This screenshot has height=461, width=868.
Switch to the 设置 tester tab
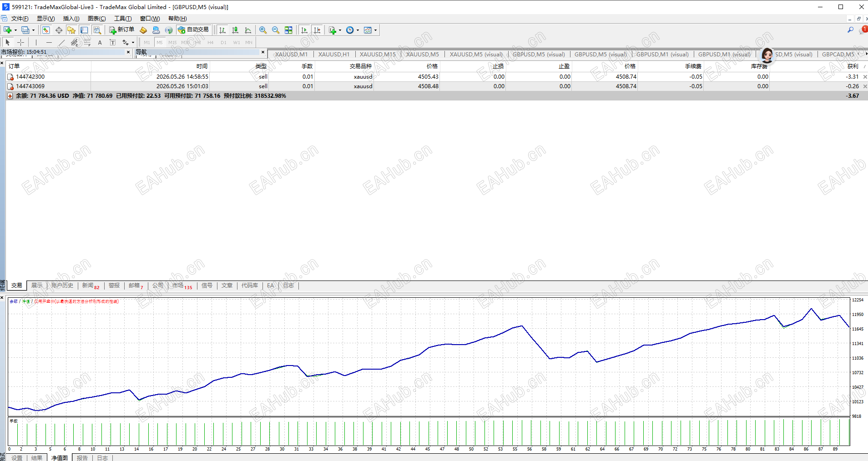(x=17, y=458)
